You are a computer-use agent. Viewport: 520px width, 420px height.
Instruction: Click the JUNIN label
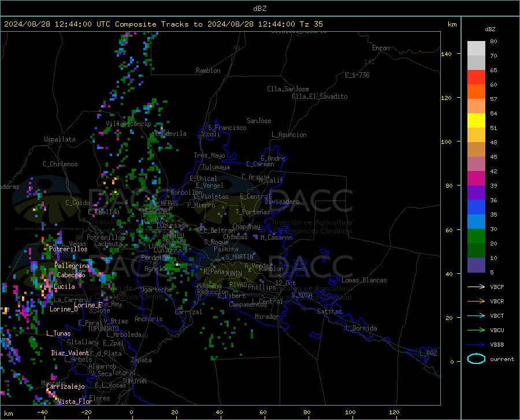point(233,273)
